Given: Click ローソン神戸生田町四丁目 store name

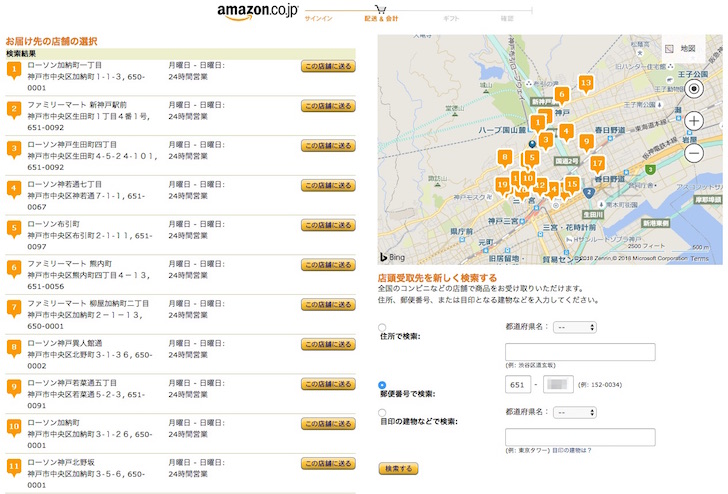Looking at the screenshot, I should (72, 145).
